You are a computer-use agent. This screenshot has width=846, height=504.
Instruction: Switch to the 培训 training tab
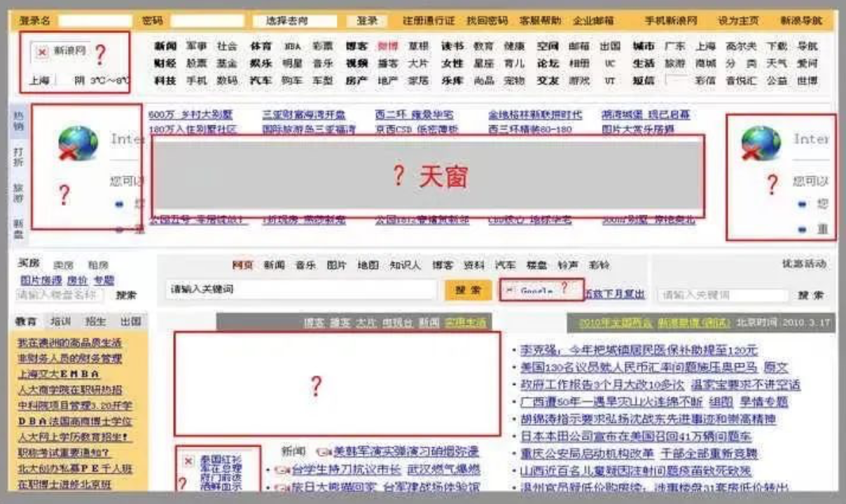pyautogui.click(x=60, y=321)
